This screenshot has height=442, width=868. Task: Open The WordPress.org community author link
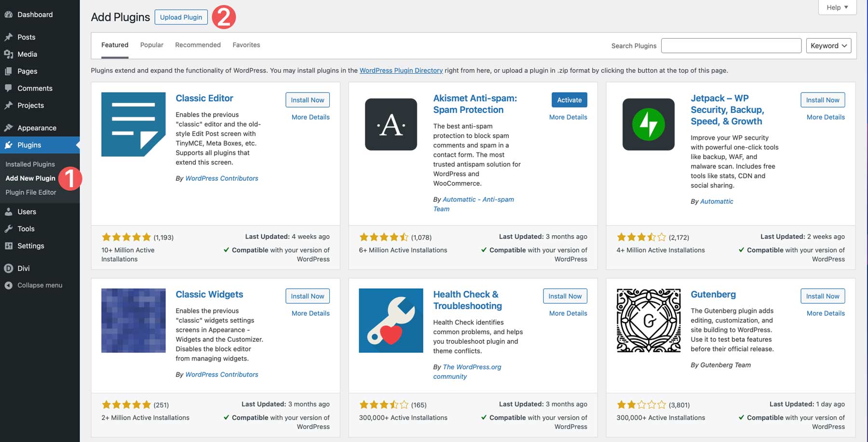click(x=467, y=372)
